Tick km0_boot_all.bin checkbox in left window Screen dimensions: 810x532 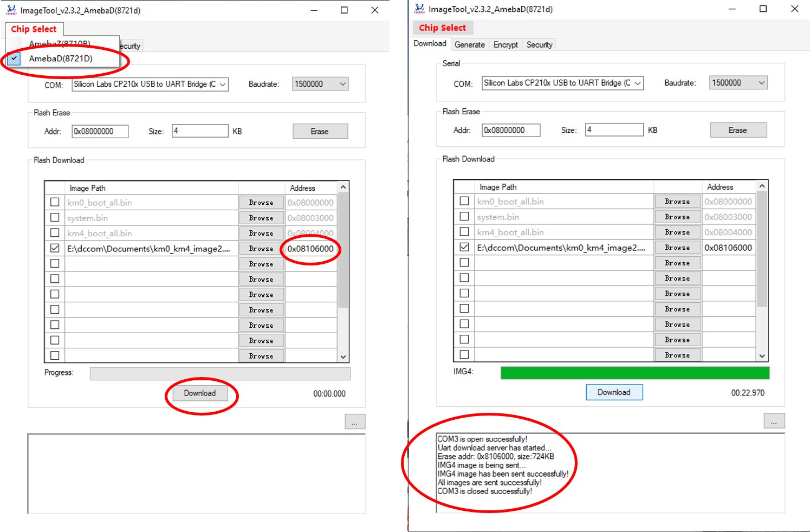coord(55,202)
